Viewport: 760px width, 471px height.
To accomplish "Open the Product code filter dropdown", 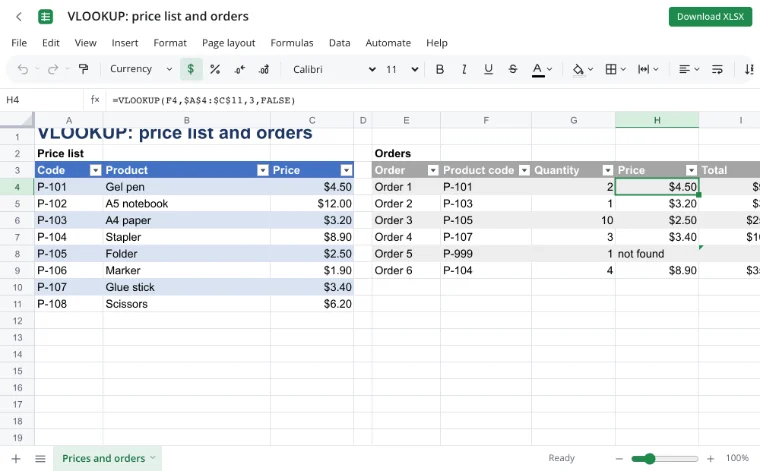I will click(524, 170).
